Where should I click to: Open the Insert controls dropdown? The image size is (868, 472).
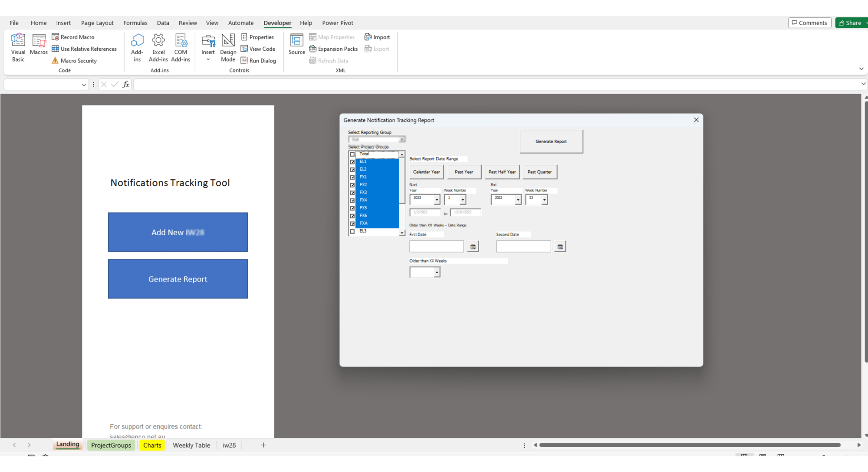[208, 48]
